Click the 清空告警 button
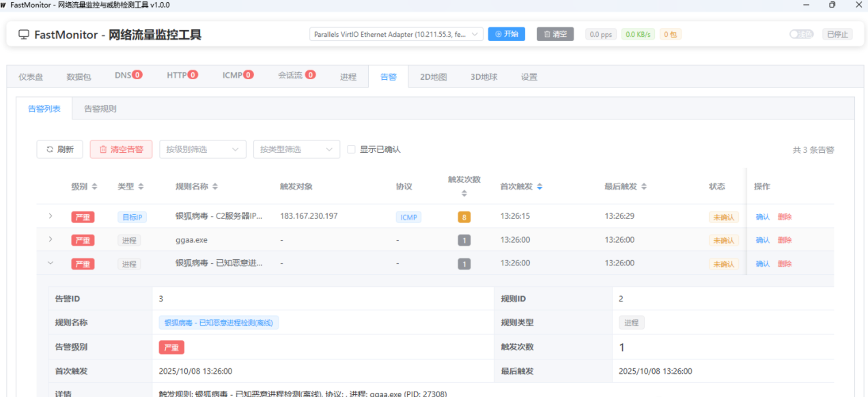The height and width of the screenshot is (397, 868). [x=121, y=149]
